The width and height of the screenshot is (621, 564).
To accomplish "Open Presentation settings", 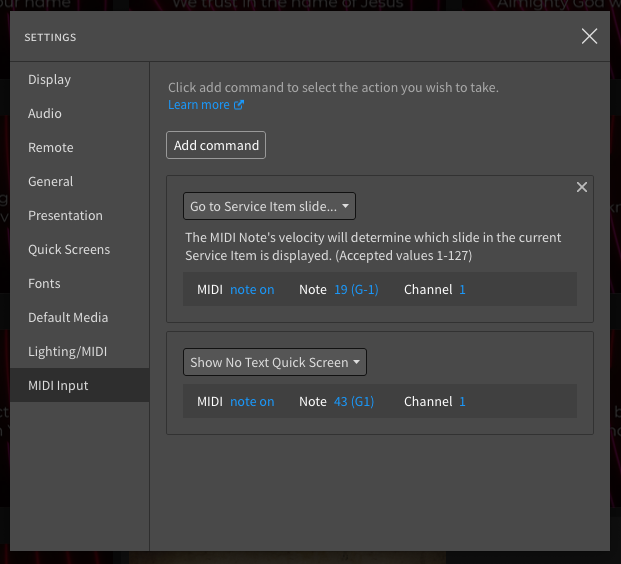I will (x=65, y=216).
